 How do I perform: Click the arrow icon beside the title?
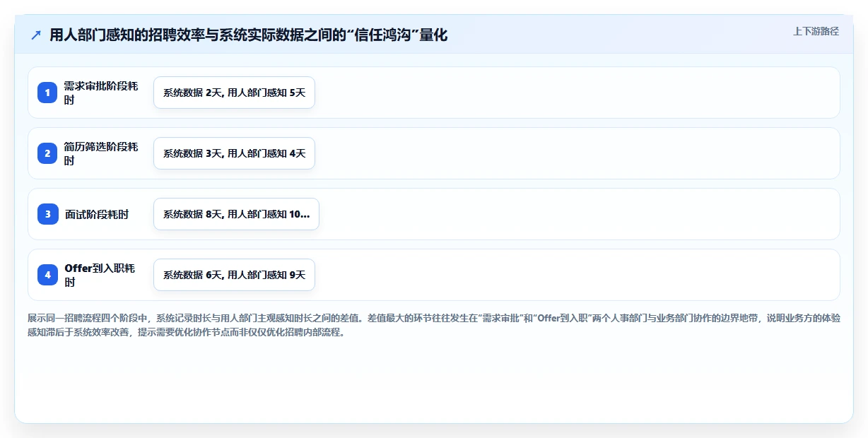[36, 35]
